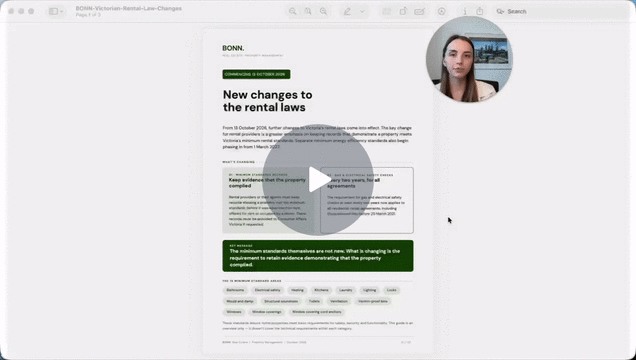Image resolution: width=636 pixels, height=360 pixels.
Task: Click the gas and electrical safety checks card
Action: [367, 200]
